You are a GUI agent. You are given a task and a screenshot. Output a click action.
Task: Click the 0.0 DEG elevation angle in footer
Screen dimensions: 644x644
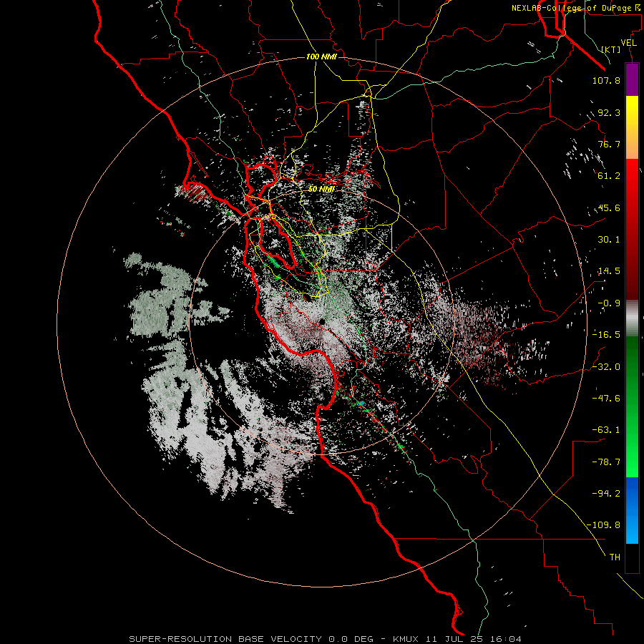click(x=351, y=639)
